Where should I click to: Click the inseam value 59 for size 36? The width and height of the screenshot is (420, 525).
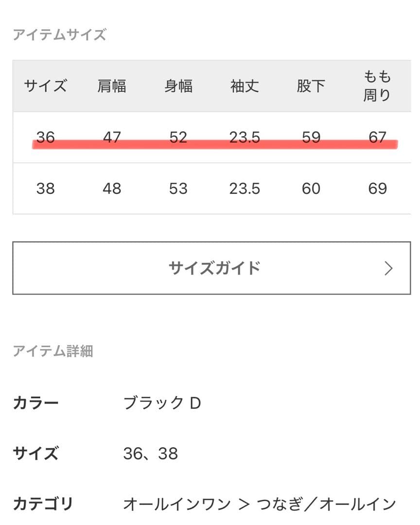coord(311,138)
